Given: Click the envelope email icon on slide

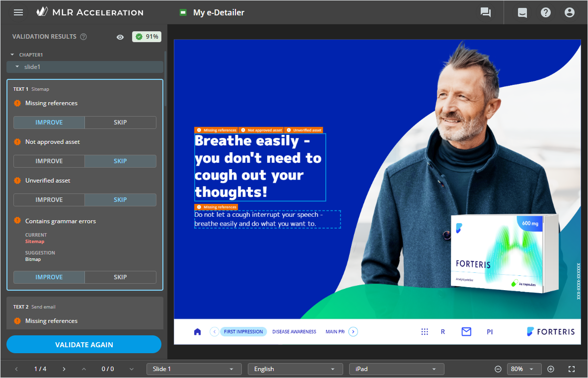Looking at the screenshot, I should pos(466,332).
